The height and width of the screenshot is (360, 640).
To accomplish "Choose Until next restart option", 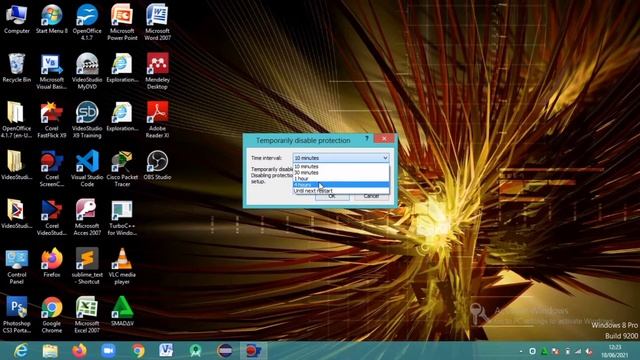I will point(341,191).
